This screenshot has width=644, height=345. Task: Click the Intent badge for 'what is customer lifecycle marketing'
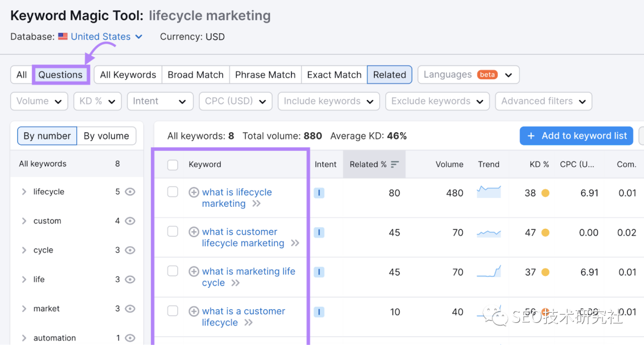pos(319,232)
